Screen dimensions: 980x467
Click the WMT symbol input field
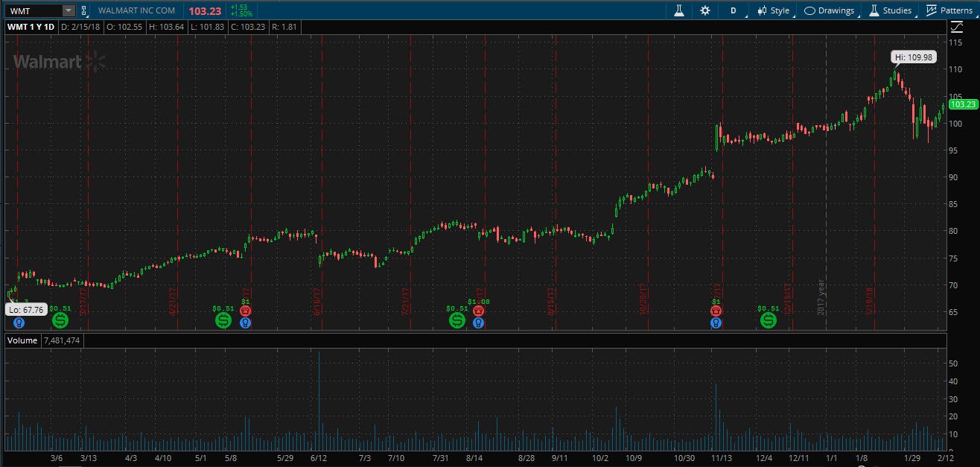tap(33, 10)
